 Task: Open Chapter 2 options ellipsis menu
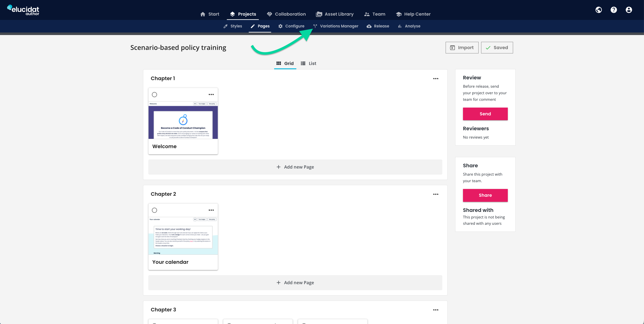[x=436, y=194]
